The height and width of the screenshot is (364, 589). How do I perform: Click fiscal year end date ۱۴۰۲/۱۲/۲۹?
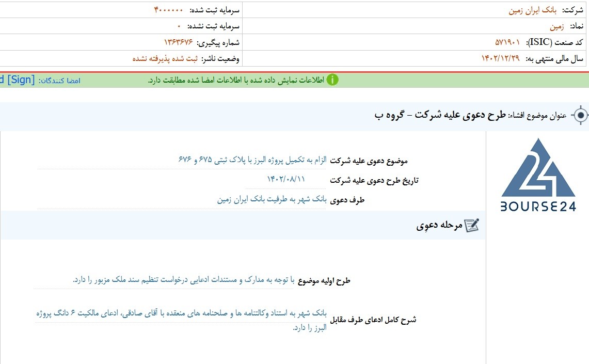click(x=500, y=58)
